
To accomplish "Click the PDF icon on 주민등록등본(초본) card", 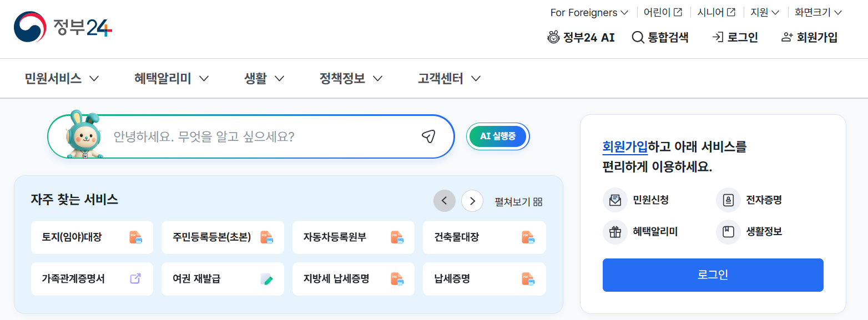I will click(x=266, y=237).
